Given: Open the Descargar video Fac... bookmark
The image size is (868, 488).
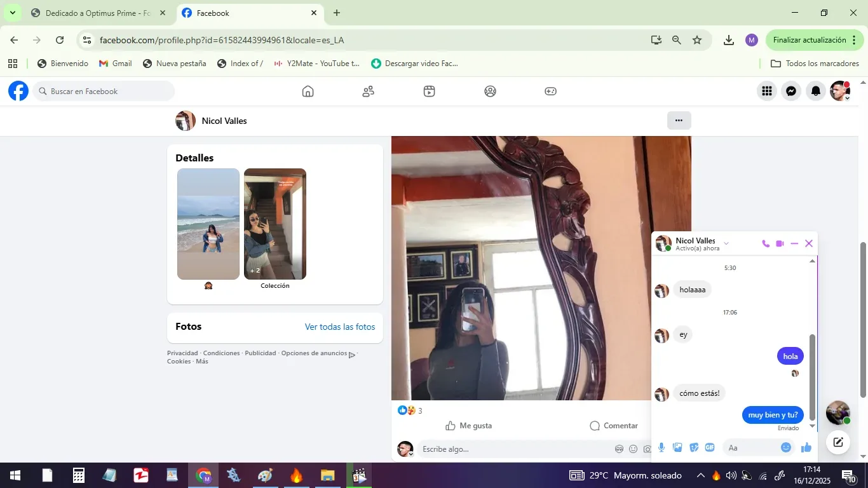Looking at the screenshot, I should pos(414,64).
